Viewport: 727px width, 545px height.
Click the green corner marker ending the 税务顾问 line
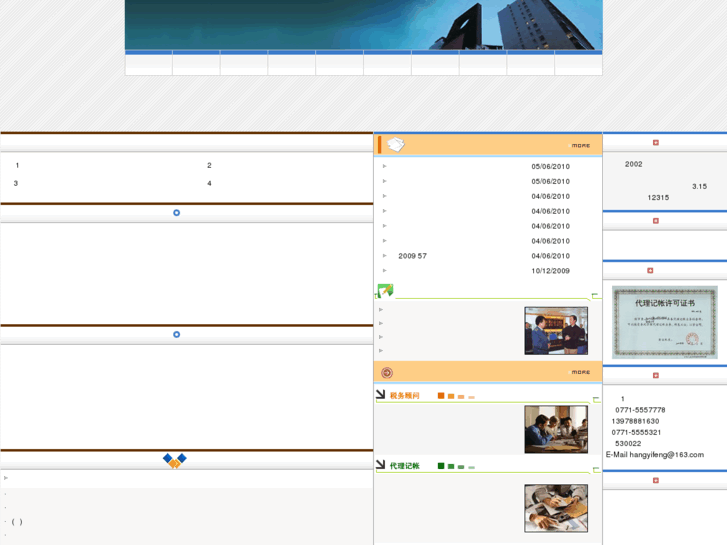pos(596,399)
